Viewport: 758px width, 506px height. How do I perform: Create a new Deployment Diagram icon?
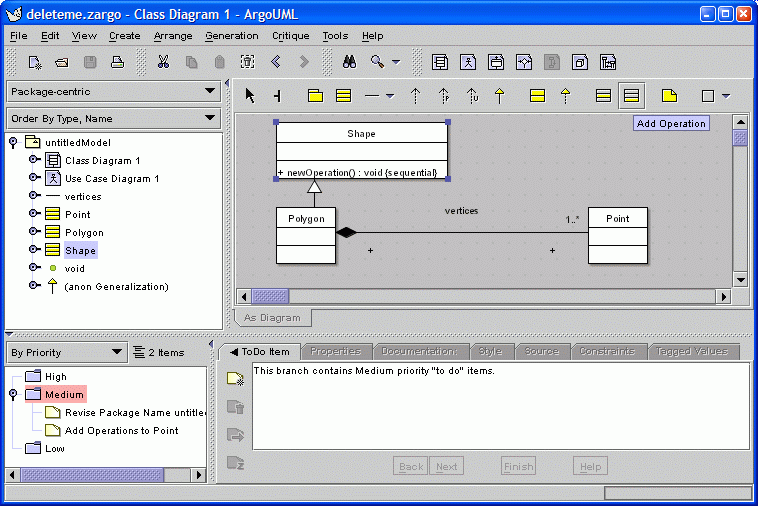point(580,62)
